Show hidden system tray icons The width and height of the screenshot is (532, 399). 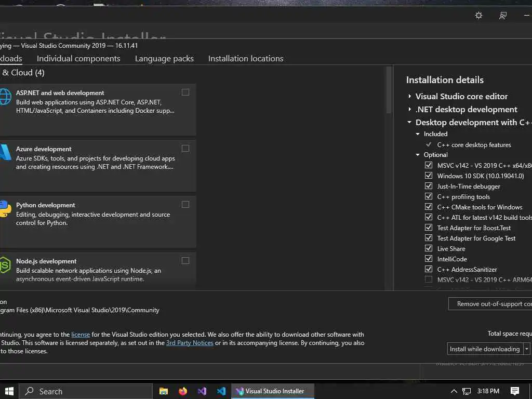click(454, 391)
